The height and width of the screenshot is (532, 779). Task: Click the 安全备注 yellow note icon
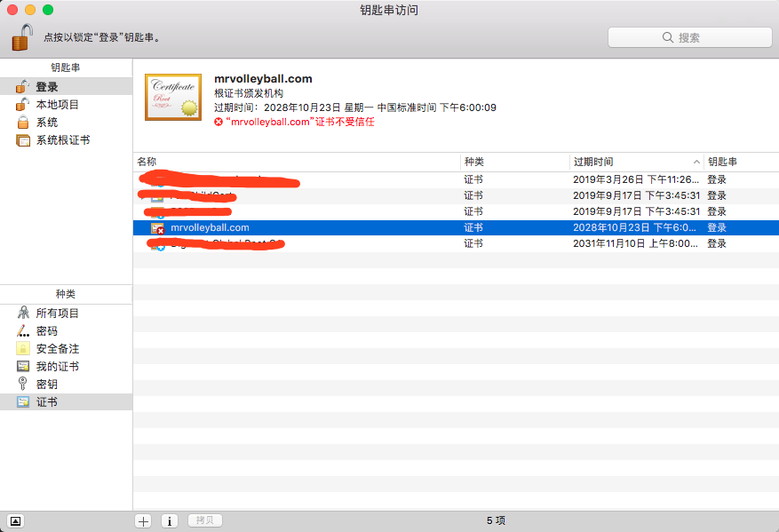coord(23,348)
